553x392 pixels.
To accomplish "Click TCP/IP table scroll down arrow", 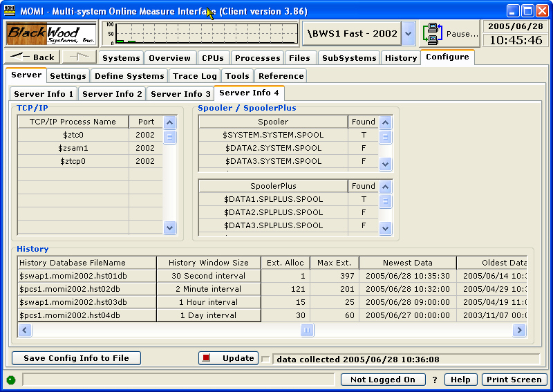I will click(169, 227).
